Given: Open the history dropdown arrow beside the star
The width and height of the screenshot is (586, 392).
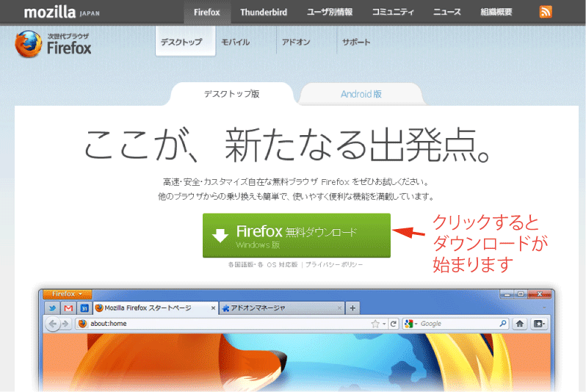Looking at the screenshot, I should tap(384, 324).
